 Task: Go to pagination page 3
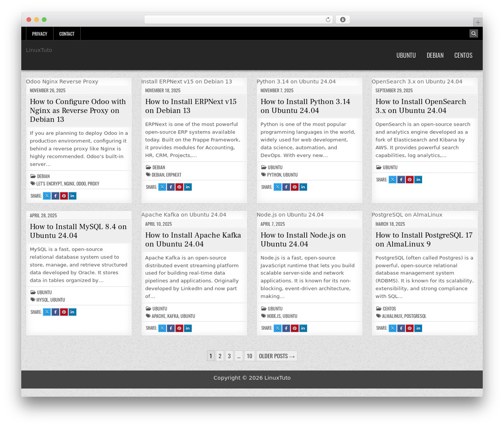coord(229,356)
